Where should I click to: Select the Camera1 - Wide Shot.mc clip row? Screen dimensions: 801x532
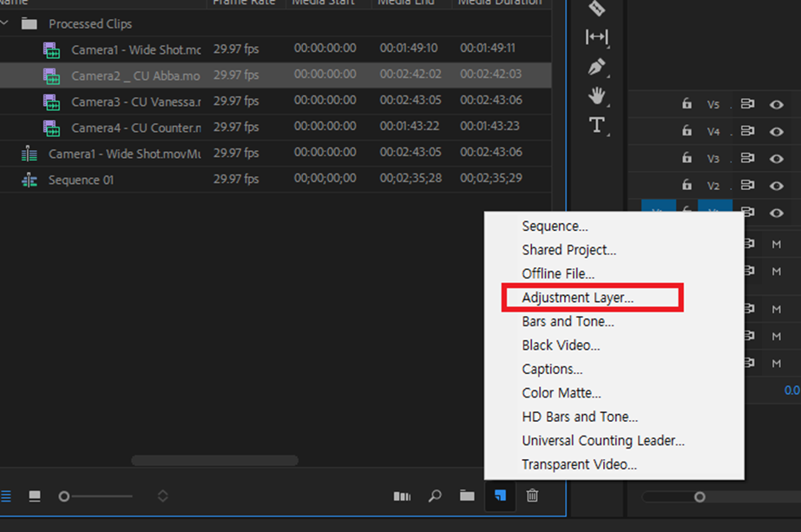click(275, 49)
